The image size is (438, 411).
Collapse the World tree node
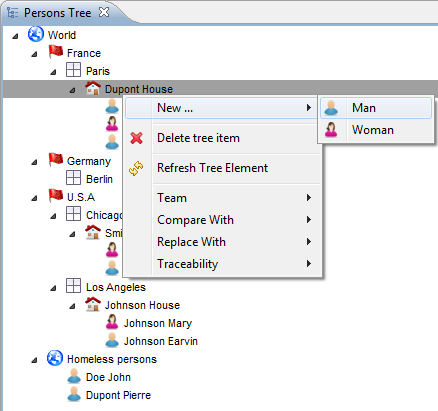(x=15, y=36)
